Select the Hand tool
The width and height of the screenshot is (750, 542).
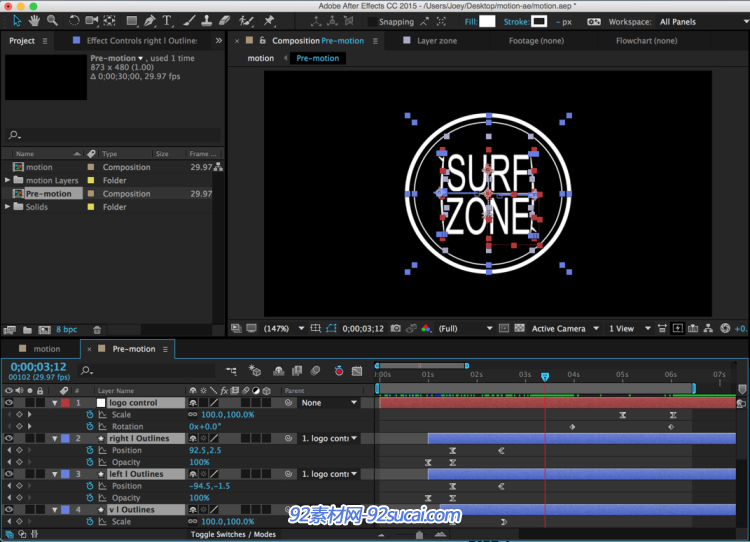click(33, 21)
